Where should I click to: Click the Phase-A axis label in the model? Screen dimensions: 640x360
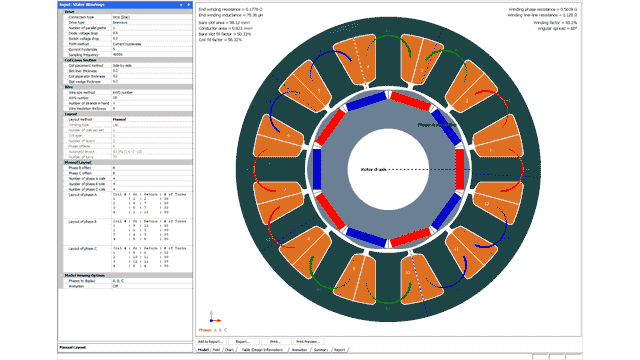pyautogui.click(x=437, y=125)
